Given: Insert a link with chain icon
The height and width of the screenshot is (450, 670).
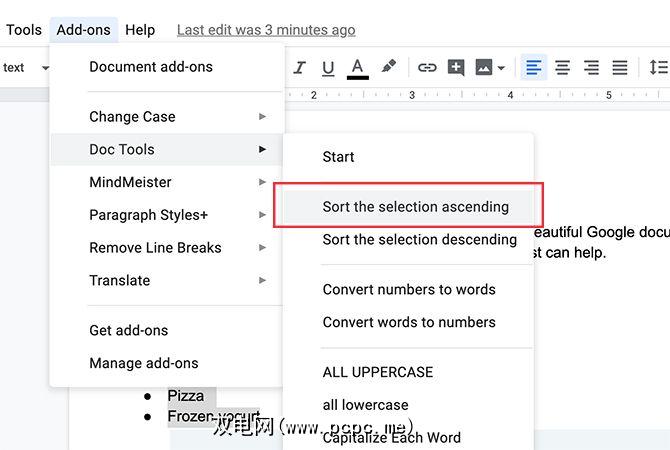Looking at the screenshot, I should 427,68.
